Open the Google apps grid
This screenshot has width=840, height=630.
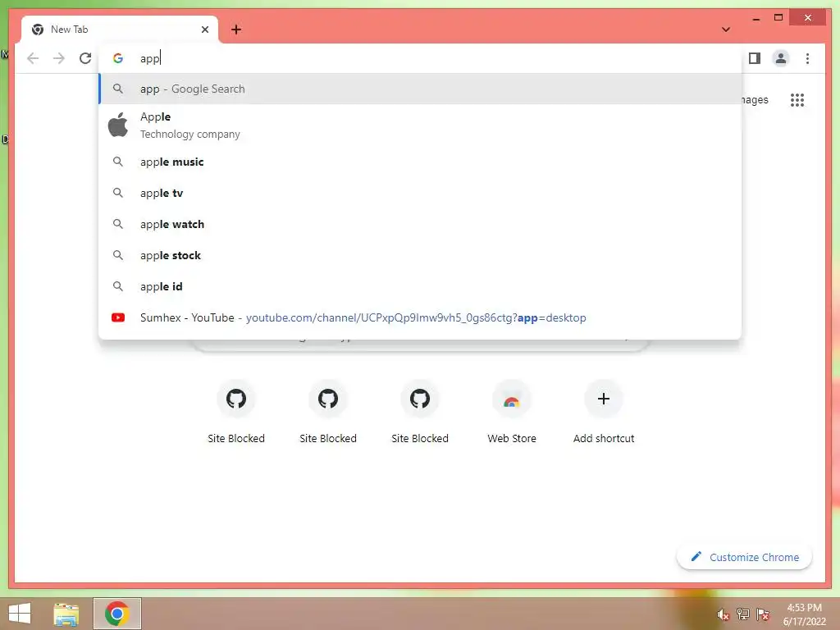pos(797,100)
